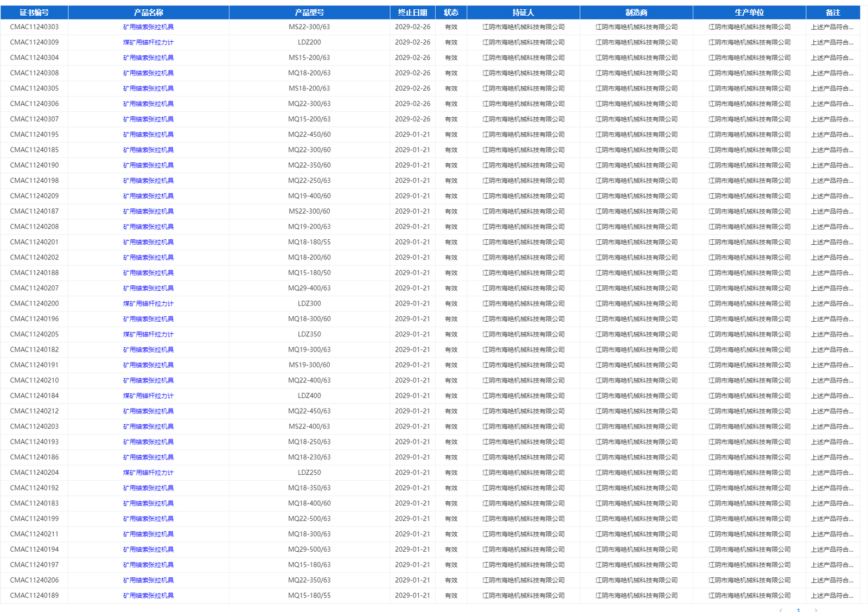The width and height of the screenshot is (868, 612).
Task: Open product link in last row CMAC11240189
Action: point(148,596)
